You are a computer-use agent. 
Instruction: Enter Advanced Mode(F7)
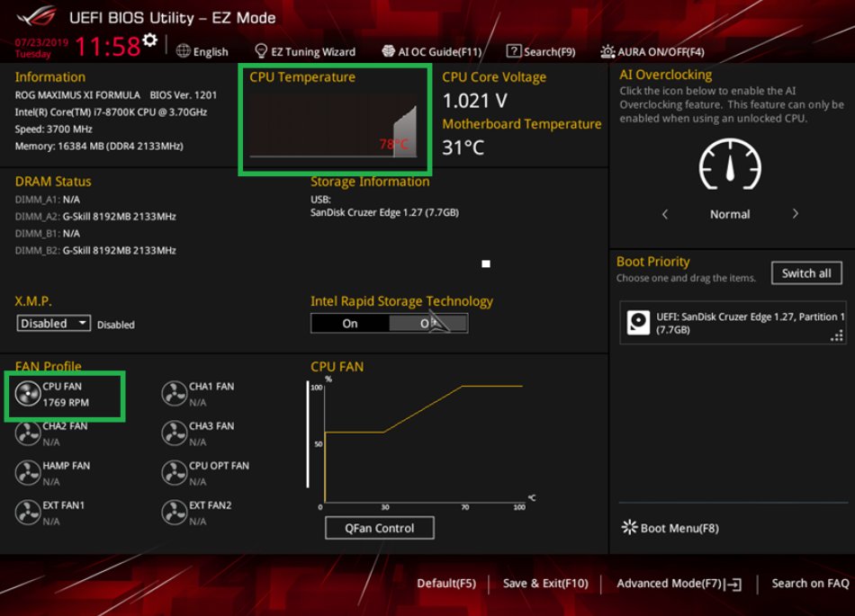(x=679, y=584)
